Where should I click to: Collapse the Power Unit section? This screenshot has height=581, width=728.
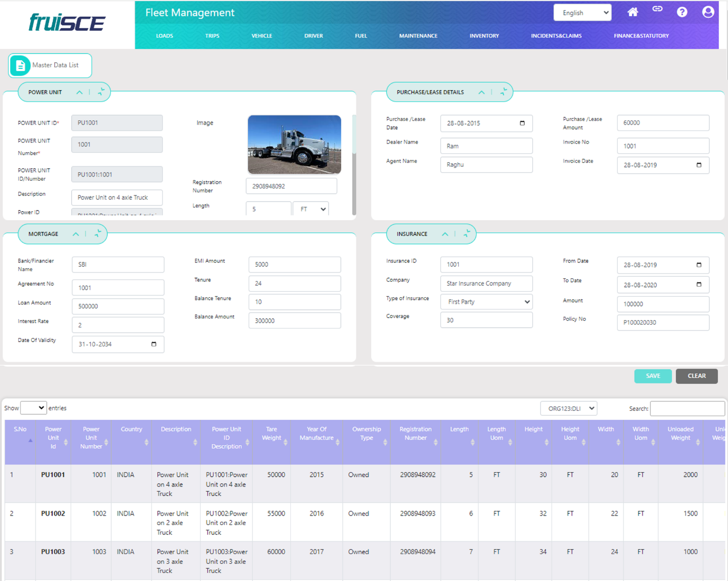pyautogui.click(x=79, y=92)
